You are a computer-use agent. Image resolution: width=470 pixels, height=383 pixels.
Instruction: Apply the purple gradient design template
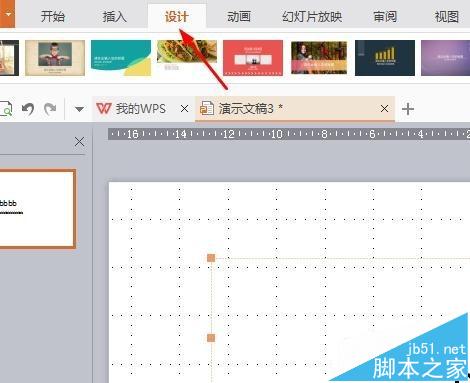coord(445,58)
